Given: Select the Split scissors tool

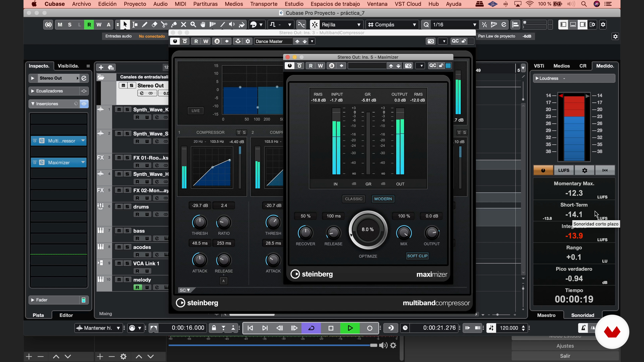Looking at the screenshot, I should 164,24.
